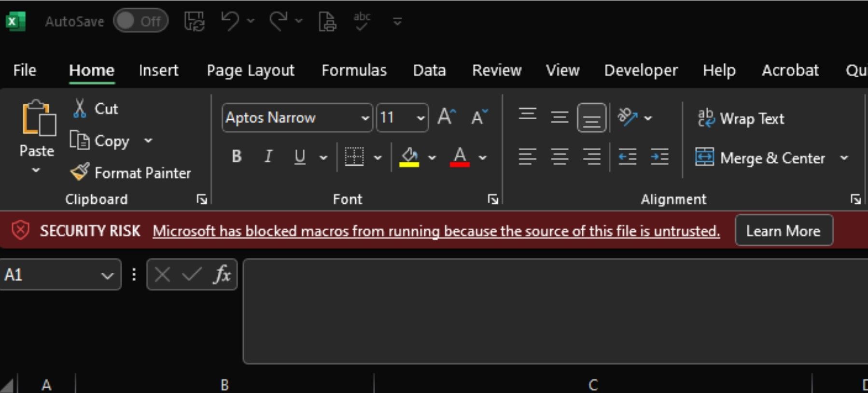This screenshot has width=868, height=393.
Task: Open the Underline style dropdown
Action: [323, 157]
